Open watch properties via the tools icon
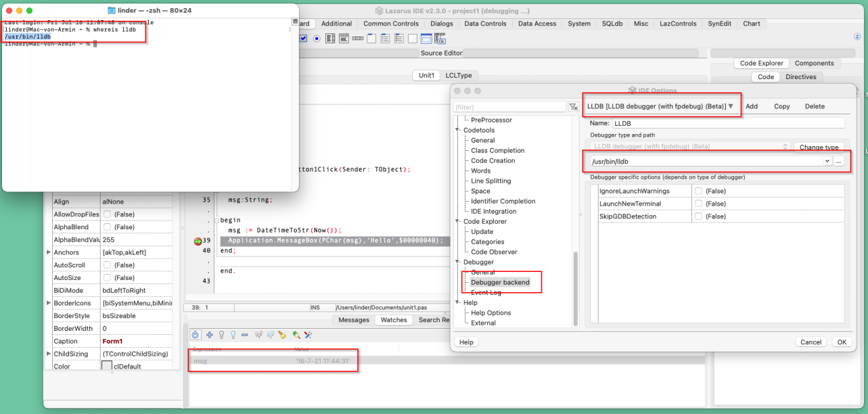The height and width of the screenshot is (414, 868). pyautogui.click(x=309, y=335)
